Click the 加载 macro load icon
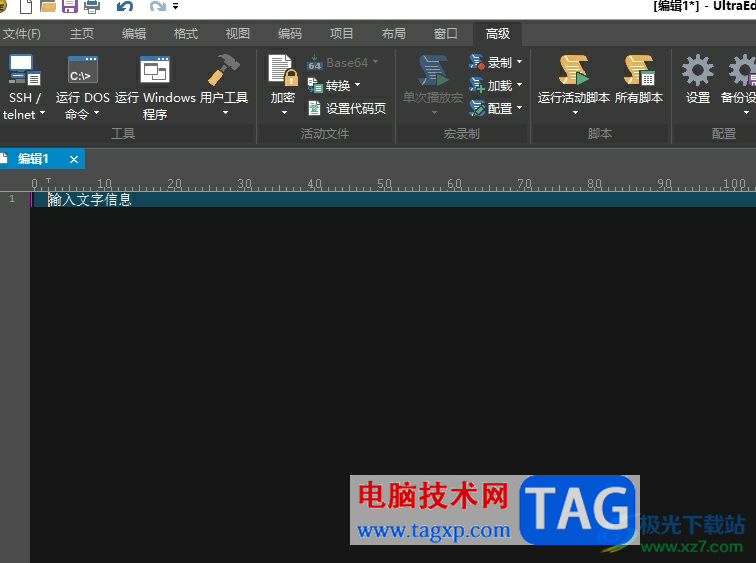The image size is (756, 563). point(477,85)
